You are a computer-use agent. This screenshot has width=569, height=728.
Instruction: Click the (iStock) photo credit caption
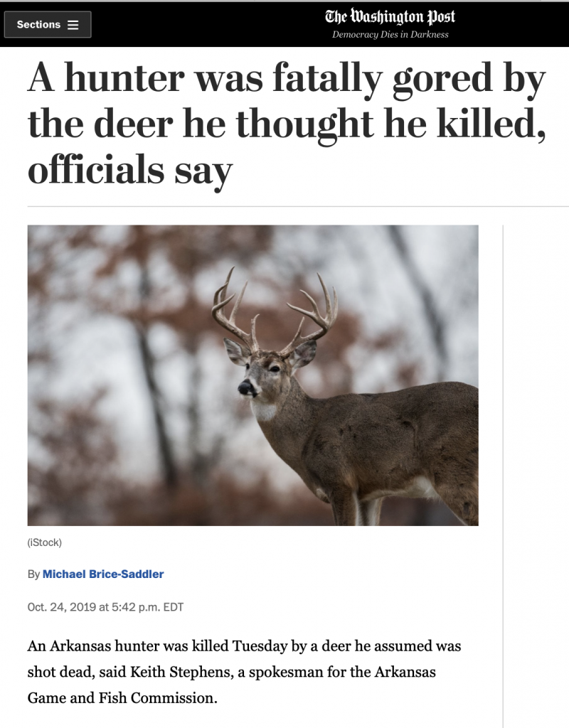[x=45, y=542]
